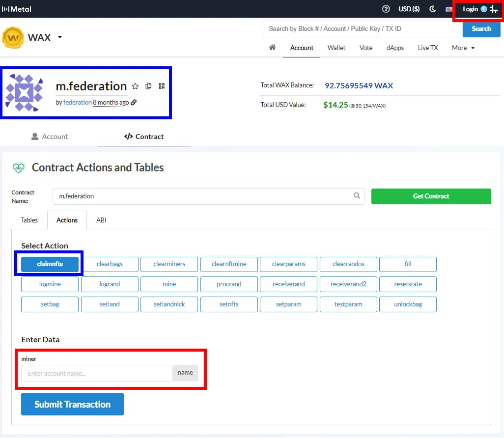The image size is (504, 438).
Task: Select the claimnfts action
Action: tap(50, 264)
